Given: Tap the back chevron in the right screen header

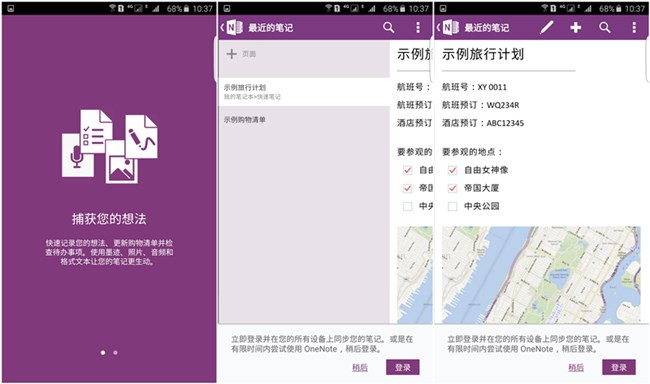Looking at the screenshot, I should pyautogui.click(x=439, y=28).
